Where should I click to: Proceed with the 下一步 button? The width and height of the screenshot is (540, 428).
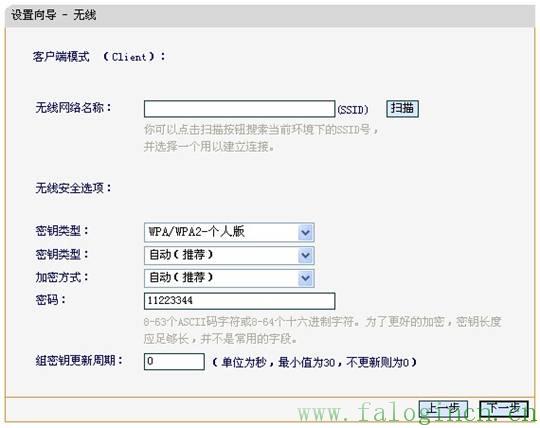[504, 409]
